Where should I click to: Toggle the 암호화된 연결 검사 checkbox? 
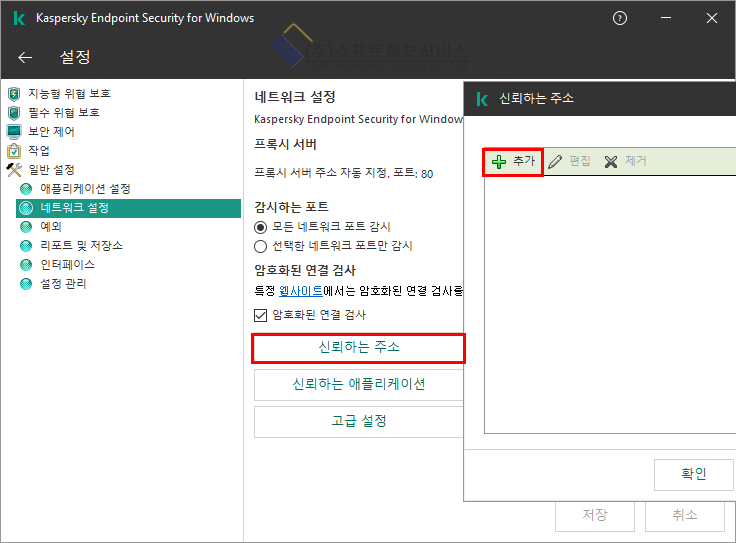pos(261,315)
